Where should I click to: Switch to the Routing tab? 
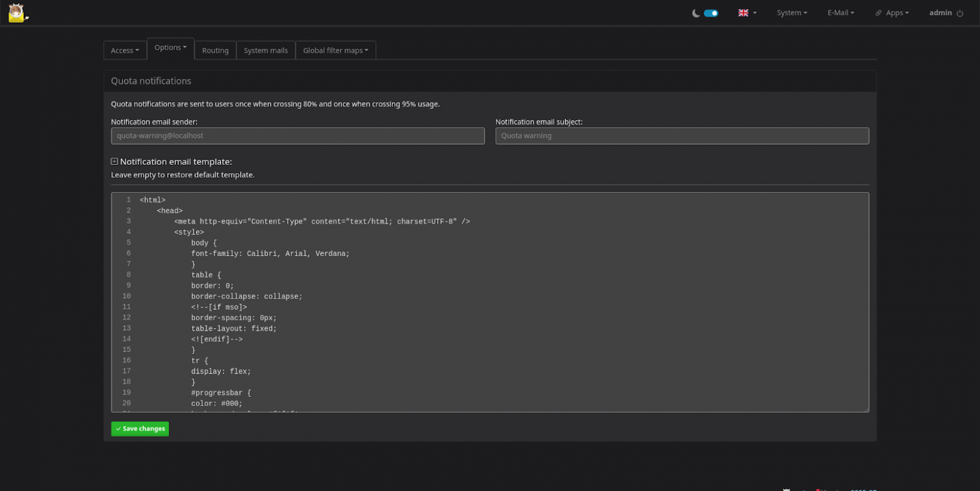tap(215, 50)
